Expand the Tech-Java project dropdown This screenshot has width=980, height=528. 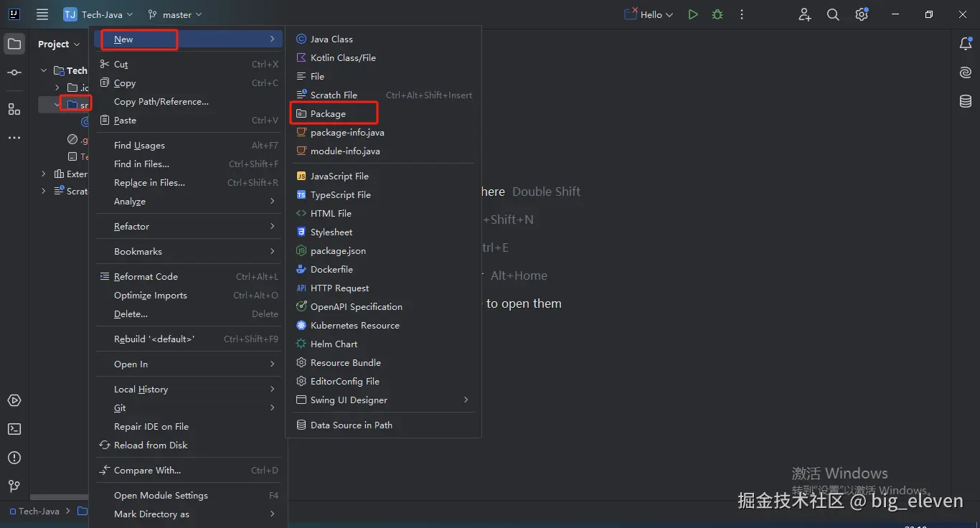click(x=98, y=14)
